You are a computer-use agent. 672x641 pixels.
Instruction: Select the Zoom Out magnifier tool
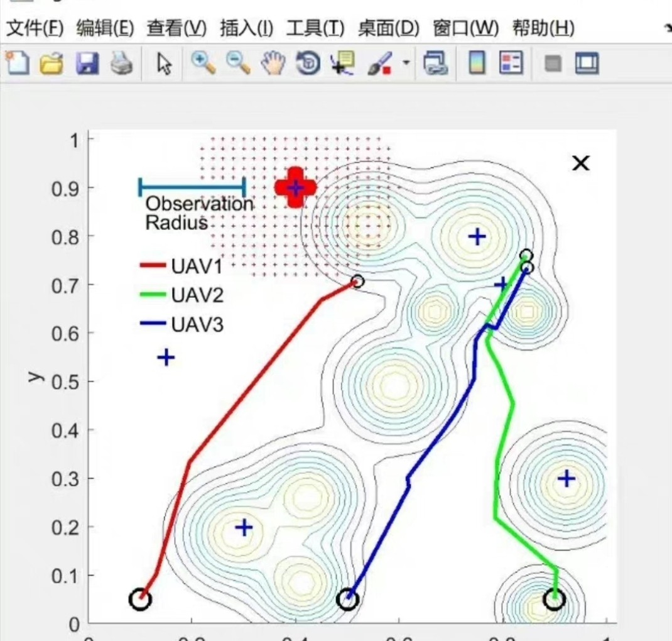238,63
